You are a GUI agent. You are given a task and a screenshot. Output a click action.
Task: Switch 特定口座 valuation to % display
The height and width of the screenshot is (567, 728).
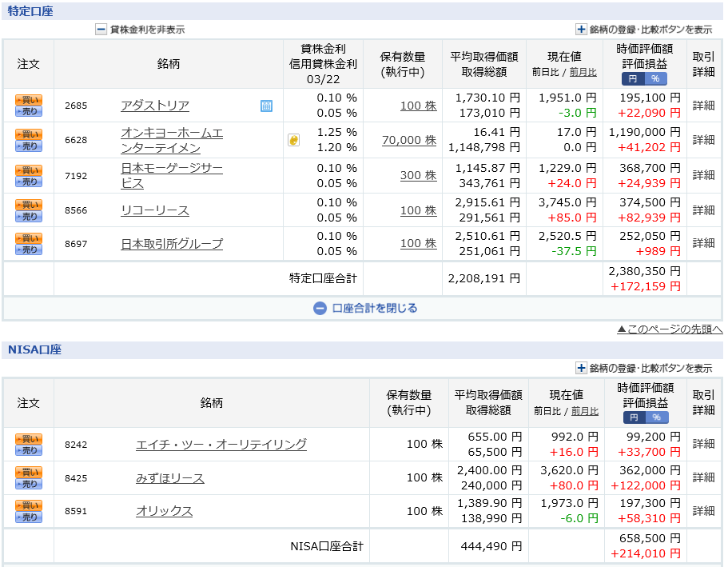[x=655, y=78]
